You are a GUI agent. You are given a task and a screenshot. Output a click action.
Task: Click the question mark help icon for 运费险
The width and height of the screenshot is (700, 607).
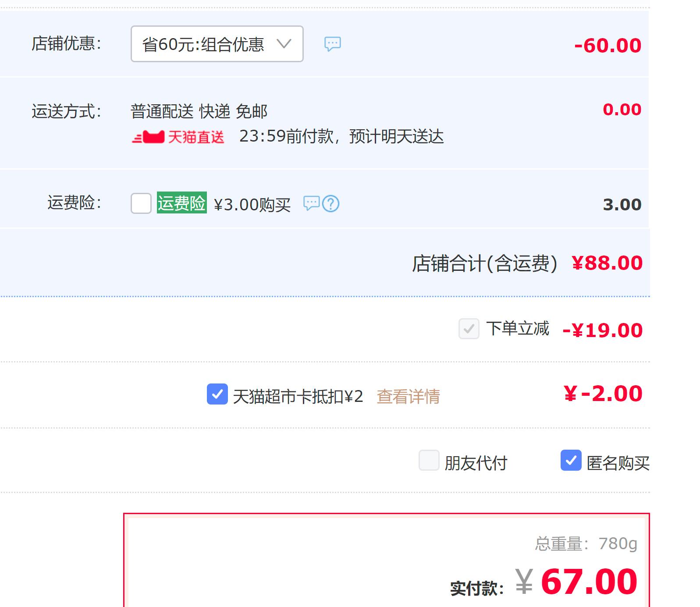(331, 204)
